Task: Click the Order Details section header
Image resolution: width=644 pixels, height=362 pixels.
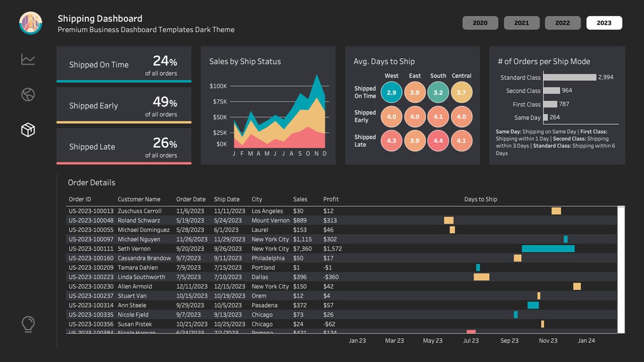Action: pyautogui.click(x=92, y=182)
